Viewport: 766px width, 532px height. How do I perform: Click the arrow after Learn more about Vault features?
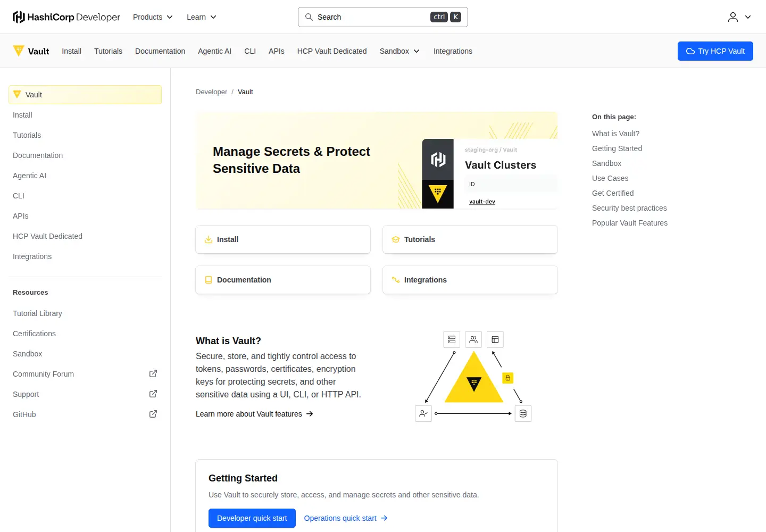coord(310,414)
